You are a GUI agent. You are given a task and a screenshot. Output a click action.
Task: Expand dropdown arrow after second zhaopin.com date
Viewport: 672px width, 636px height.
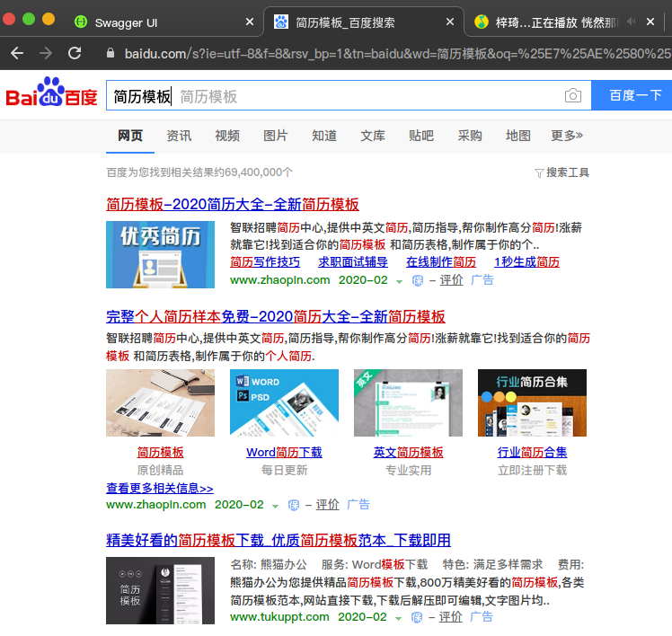point(275,506)
